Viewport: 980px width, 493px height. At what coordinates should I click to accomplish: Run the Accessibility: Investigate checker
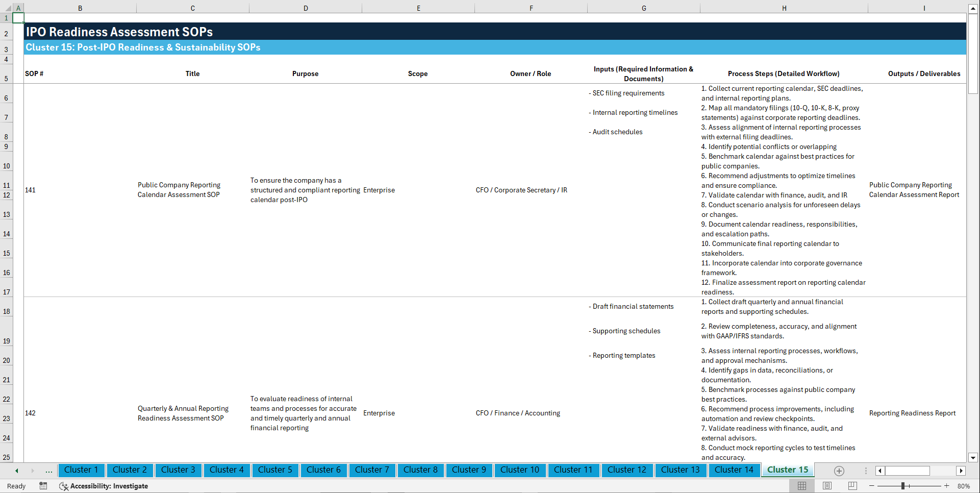tap(104, 486)
